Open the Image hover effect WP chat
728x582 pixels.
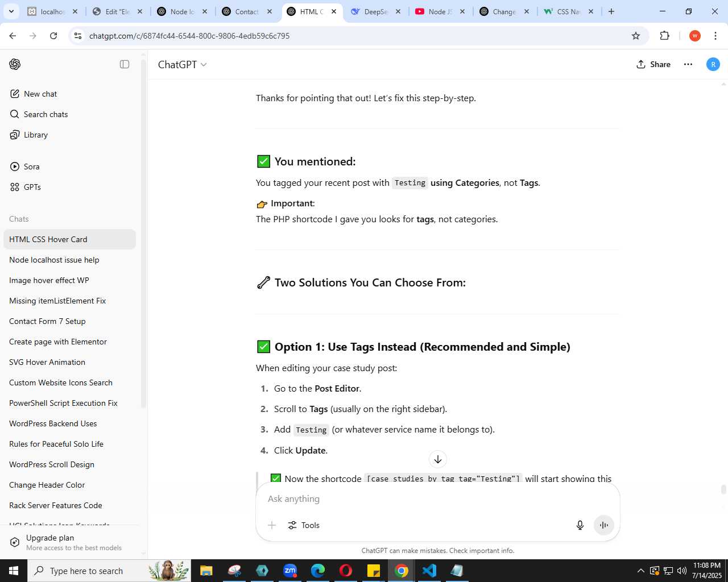[69, 280]
